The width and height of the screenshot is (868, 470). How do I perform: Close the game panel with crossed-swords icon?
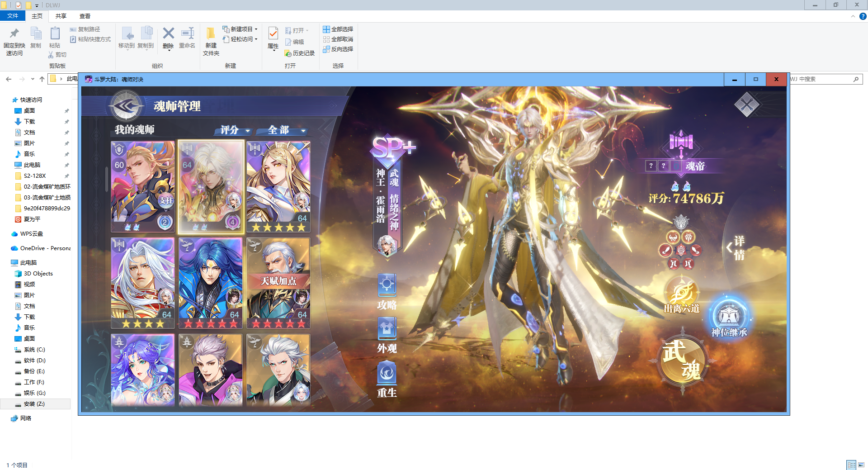[x=746, y=105]
